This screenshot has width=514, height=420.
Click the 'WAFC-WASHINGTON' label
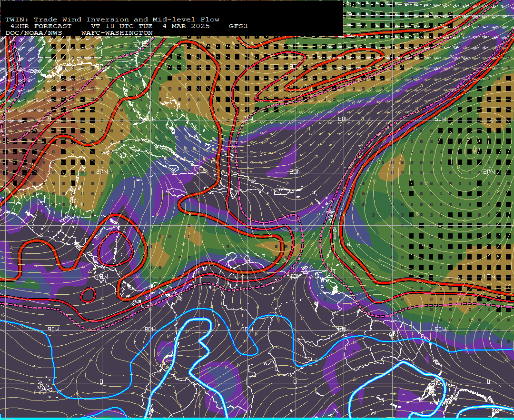coord(117,33)
